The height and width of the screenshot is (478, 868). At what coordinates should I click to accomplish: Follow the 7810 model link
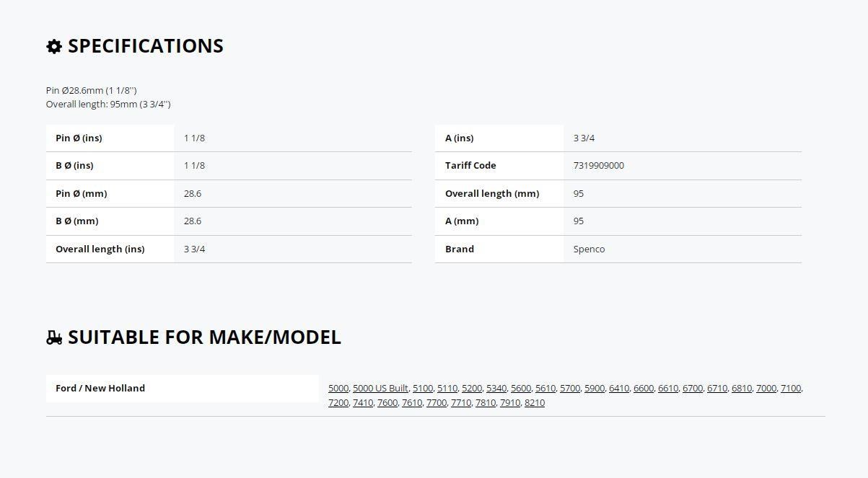click(x=485, y=402)
